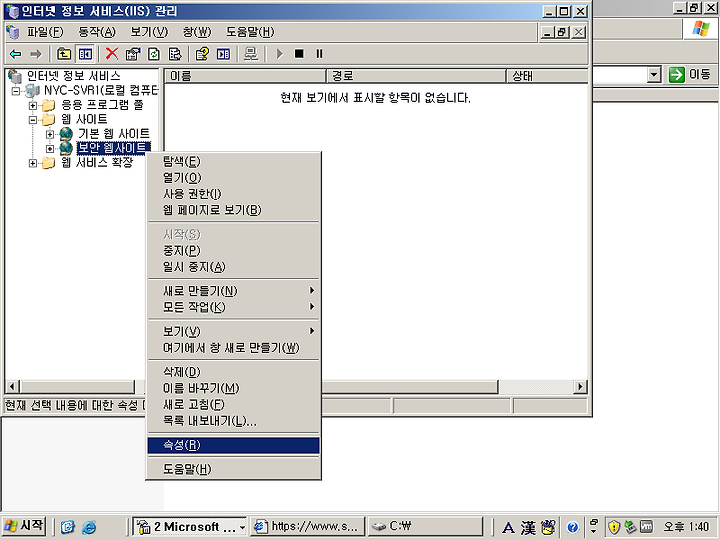
Task: Click the connect to computer toolbar icon
Action: point(251,54)
